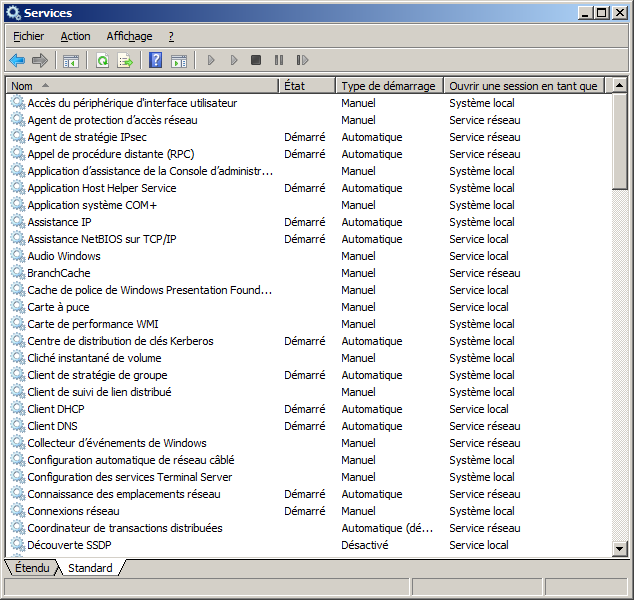Open the Fichier menu
Viewport: 634px width, 600px height.
point(28,36)
